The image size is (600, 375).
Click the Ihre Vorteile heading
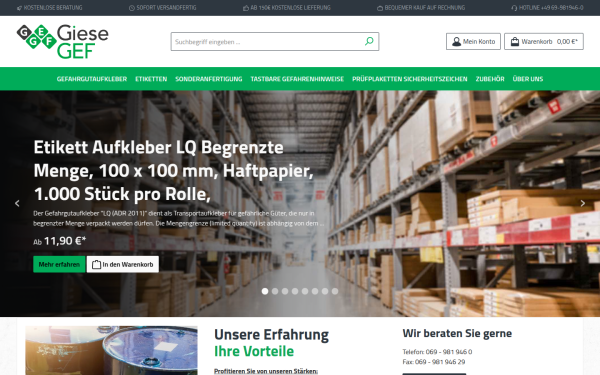(254, 351)
